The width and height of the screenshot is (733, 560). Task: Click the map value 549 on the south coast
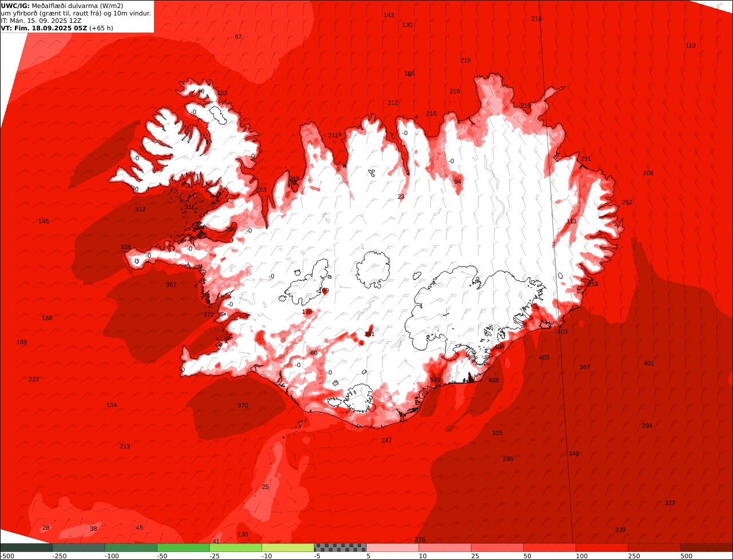click(x=435, y=380)
